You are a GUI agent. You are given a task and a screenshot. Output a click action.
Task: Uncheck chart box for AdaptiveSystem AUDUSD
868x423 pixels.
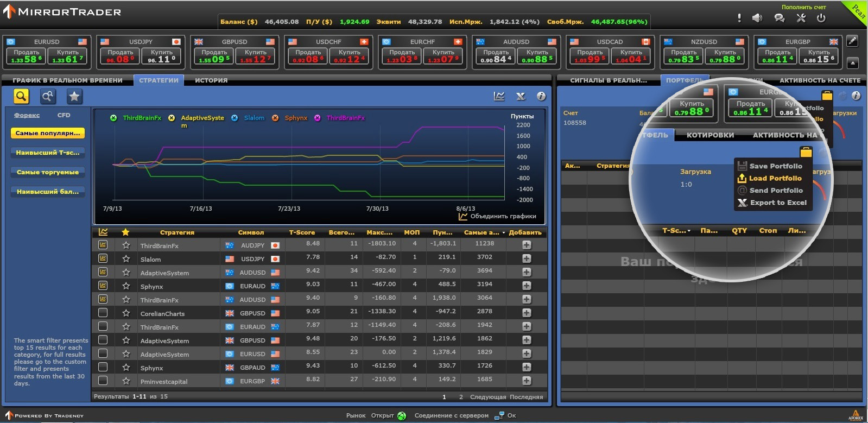click(x=103, y=272)
